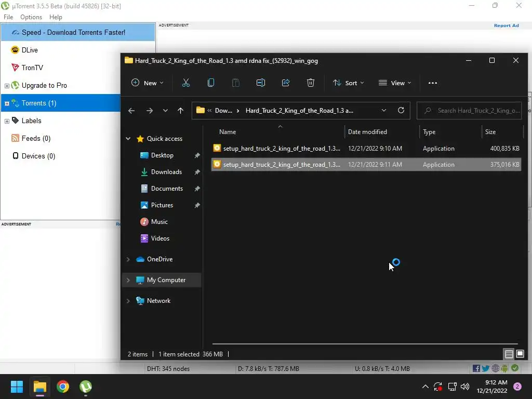This screenshot has height=399, width=532.
Task: Open the New dropdown in Explorer
Action: (147, 83)
